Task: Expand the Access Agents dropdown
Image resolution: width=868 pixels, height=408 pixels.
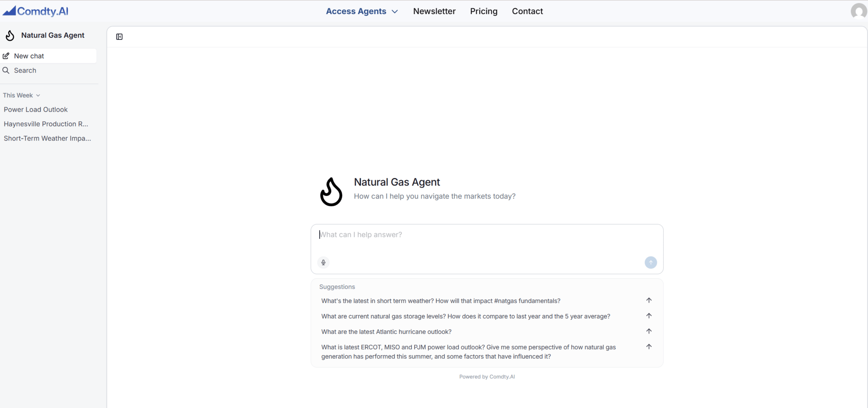Action: [x=362, y=11]
